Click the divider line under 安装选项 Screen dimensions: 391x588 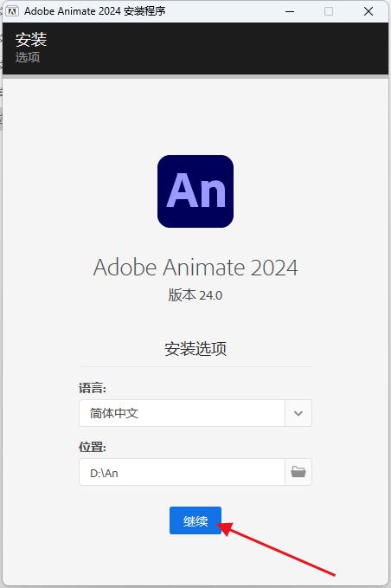[195, 367]
